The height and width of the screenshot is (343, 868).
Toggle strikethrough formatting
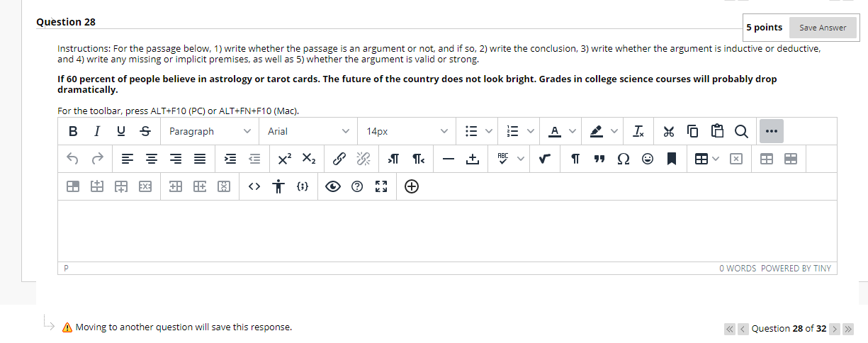click(x=145, y=131)
